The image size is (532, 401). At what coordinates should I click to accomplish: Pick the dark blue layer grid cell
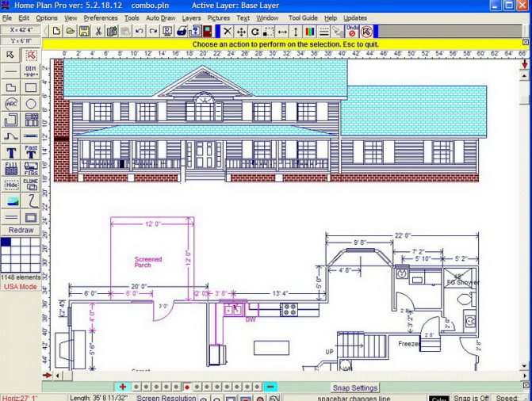pos(6,242)
